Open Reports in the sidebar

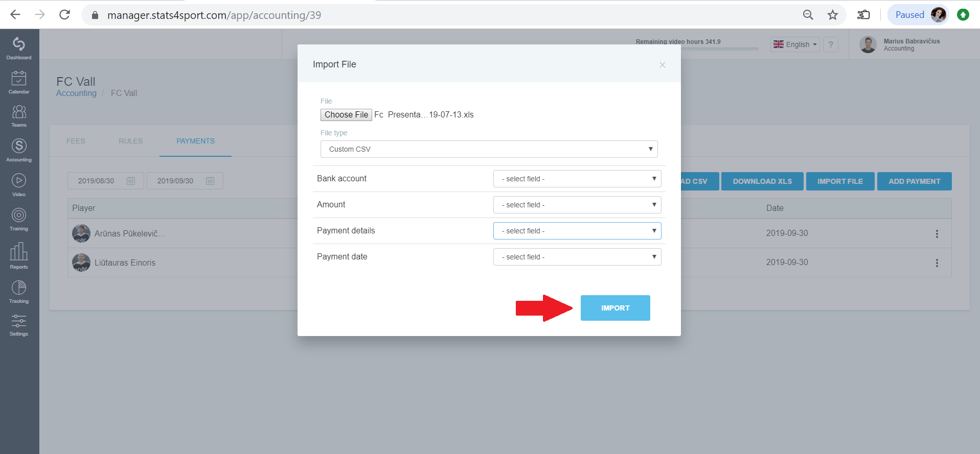click(19, 255)
